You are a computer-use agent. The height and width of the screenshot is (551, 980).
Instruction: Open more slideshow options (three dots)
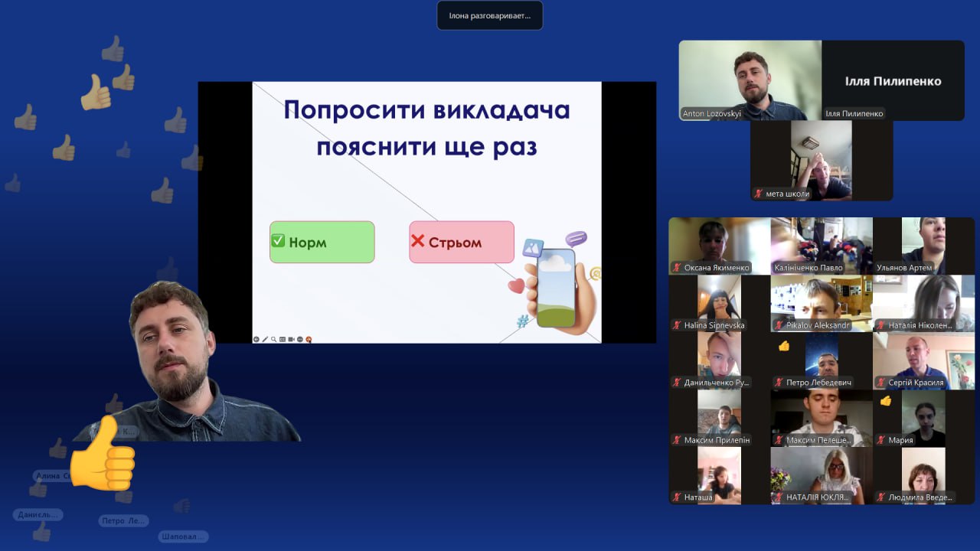click(300, 339)
